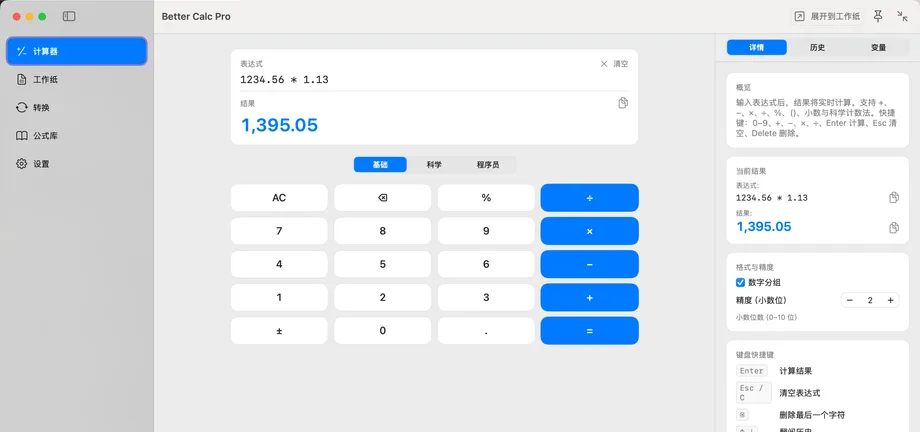This screenshot has width=920, height=432.
Task: Copy the result in 当前结果 panel
Action: coord(894,227)
